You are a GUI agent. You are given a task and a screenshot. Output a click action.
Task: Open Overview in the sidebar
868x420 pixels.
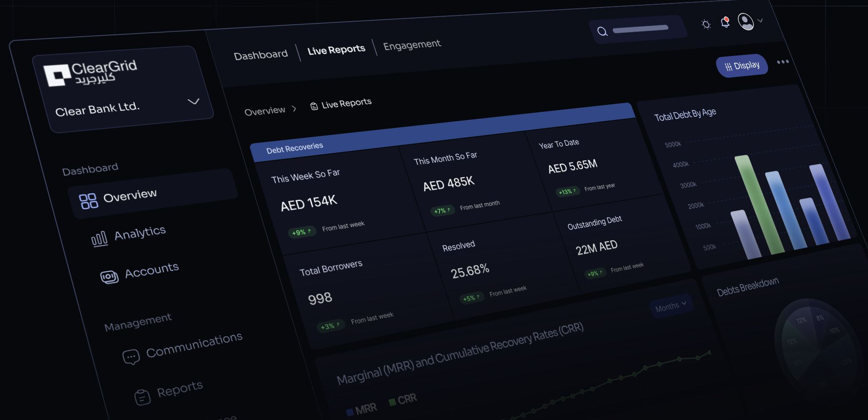153,194
